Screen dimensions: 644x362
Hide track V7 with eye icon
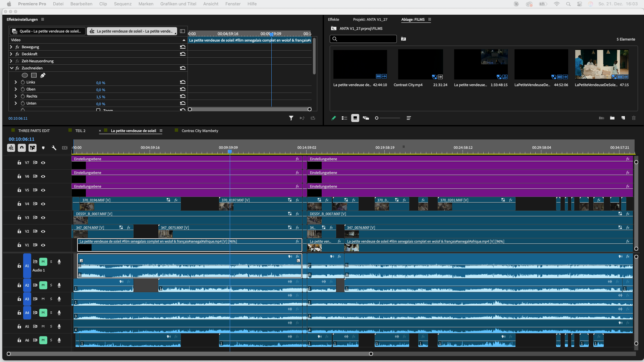(x=43, y=163)
